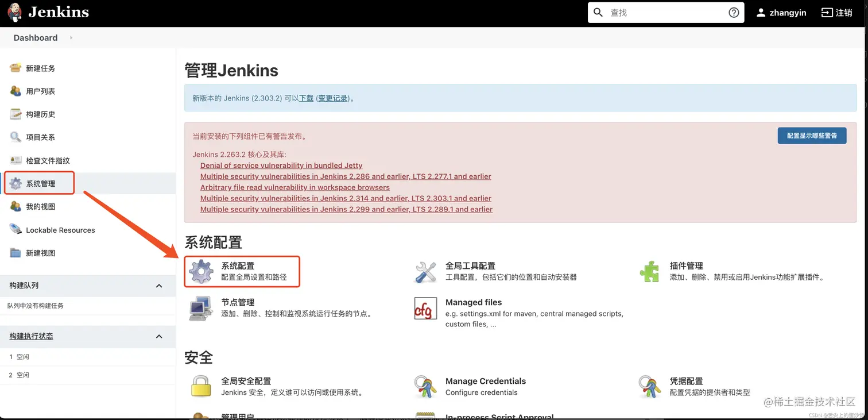This screenshot has width=868, height=420.
Task: Click the Jenkins butler logo
Action: pyautogui.click(x=14, y=12)
